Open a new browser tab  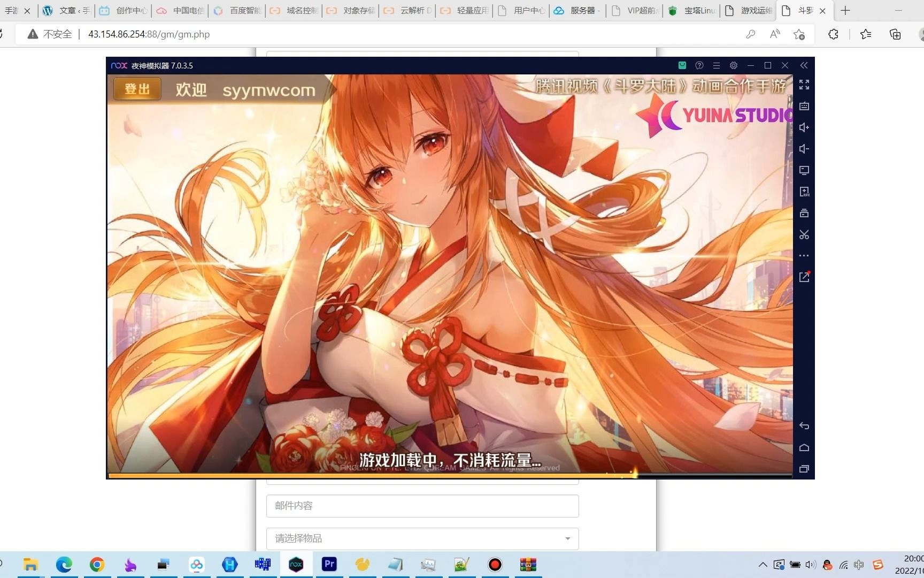[x=845, y=11]
